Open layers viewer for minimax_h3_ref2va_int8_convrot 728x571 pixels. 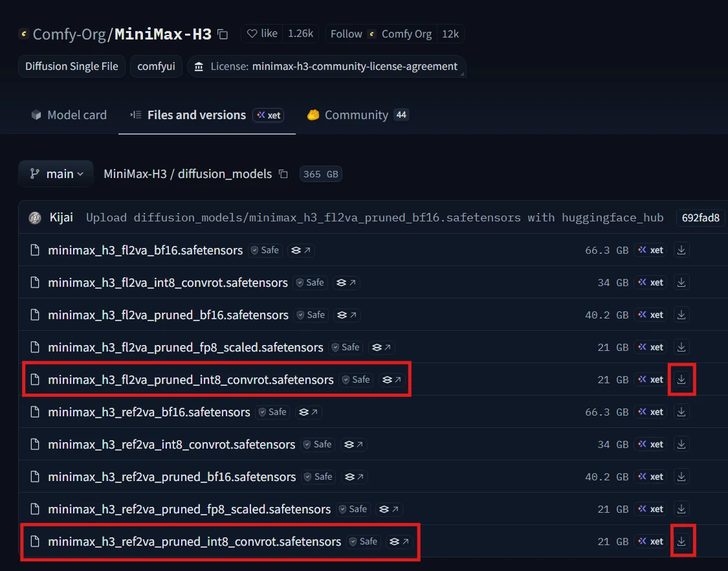tap(354, 444)
